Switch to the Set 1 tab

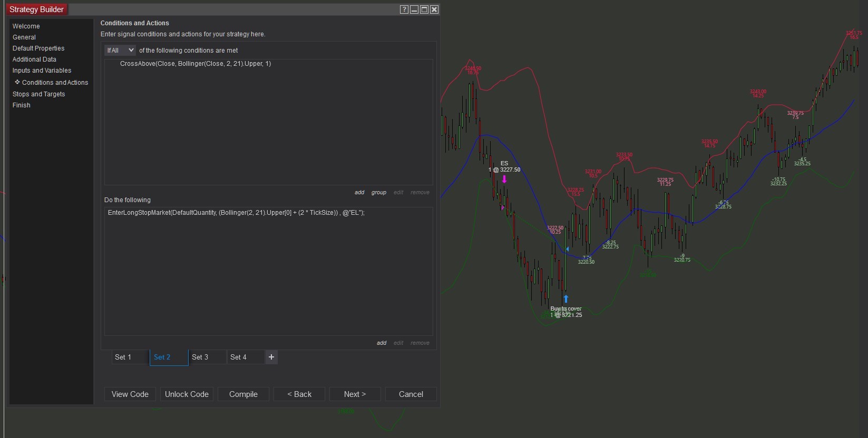click(130, 357)
